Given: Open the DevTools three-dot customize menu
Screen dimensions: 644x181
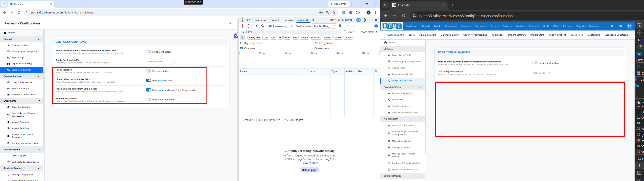Looking at the screenshot, I should tap(370, 20).
